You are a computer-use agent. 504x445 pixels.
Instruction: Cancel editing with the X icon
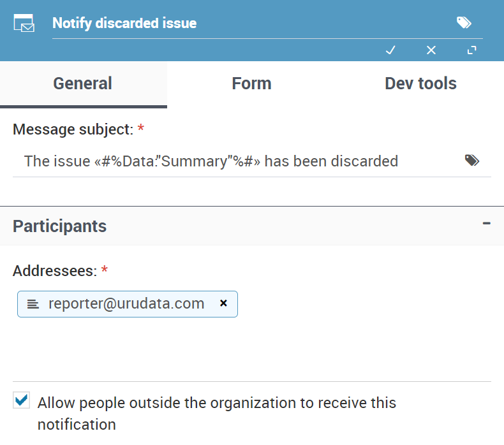431,50
